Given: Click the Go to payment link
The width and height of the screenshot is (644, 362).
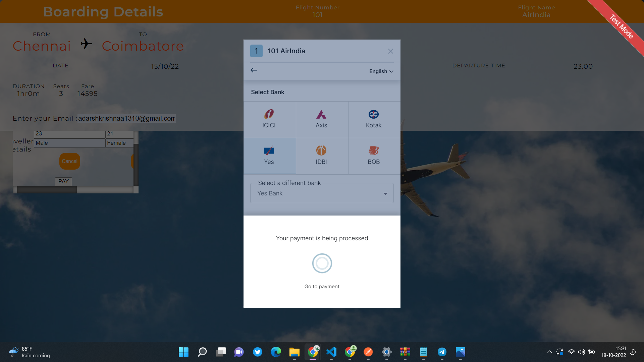Looking at the screenshot, I should click(x=322, y=287).
